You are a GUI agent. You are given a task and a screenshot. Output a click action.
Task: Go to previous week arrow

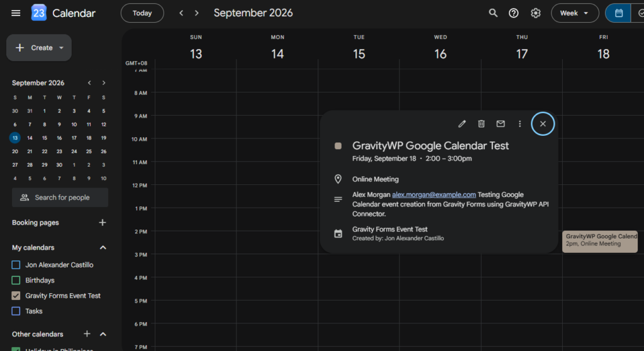pos(181,13)
